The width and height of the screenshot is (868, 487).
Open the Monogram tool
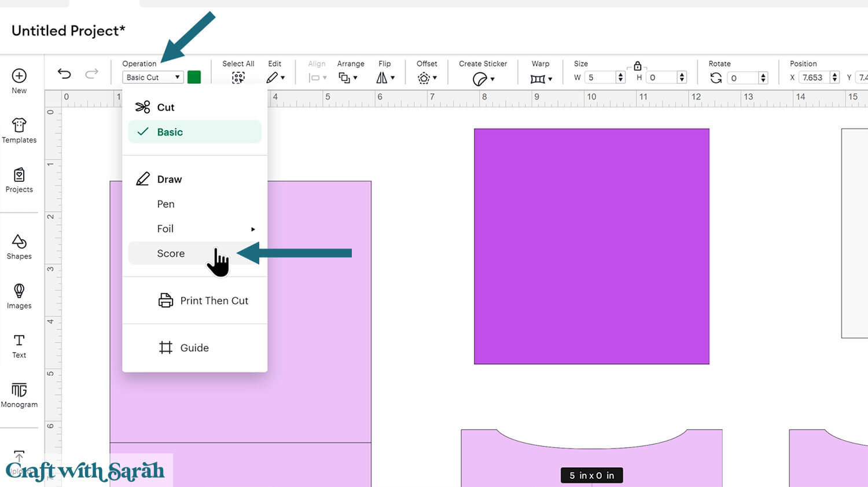click(x=19, y=395)
